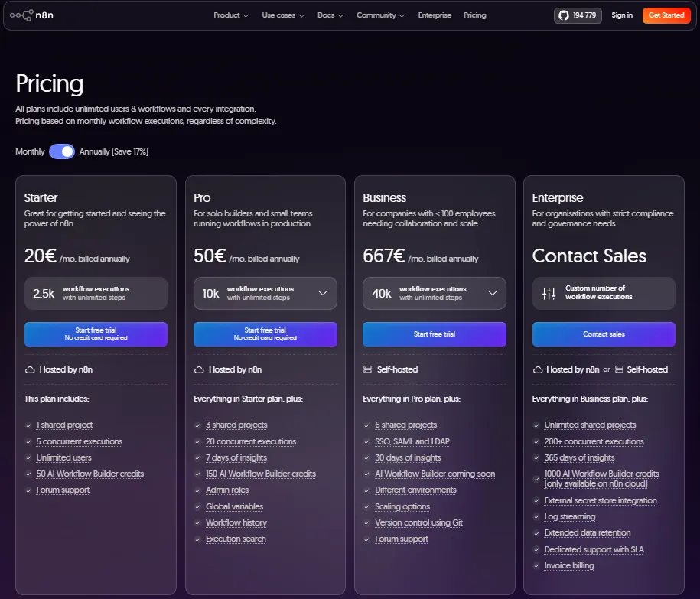Click Global variables feature
This screenshot has height=599, width=700.
(234, 506)
